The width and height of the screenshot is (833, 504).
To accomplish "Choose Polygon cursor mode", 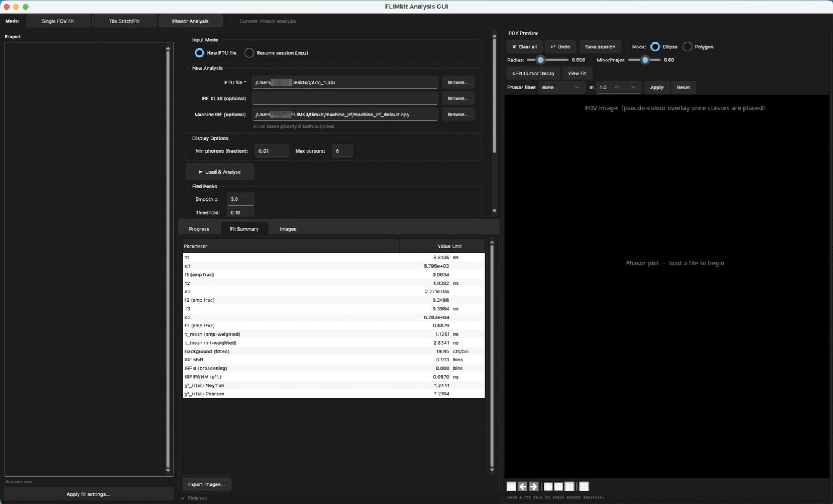I will 687,47.
